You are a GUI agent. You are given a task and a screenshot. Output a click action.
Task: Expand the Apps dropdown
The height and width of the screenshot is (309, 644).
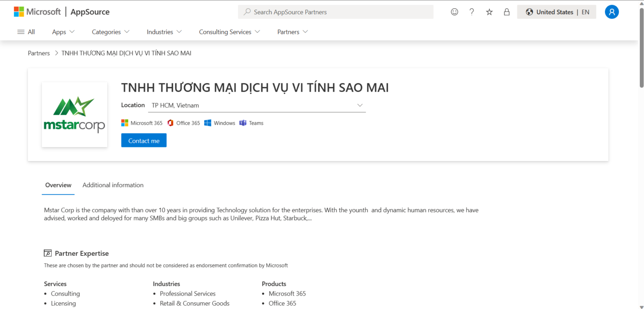pyautogui.click(x=63, y=32)
